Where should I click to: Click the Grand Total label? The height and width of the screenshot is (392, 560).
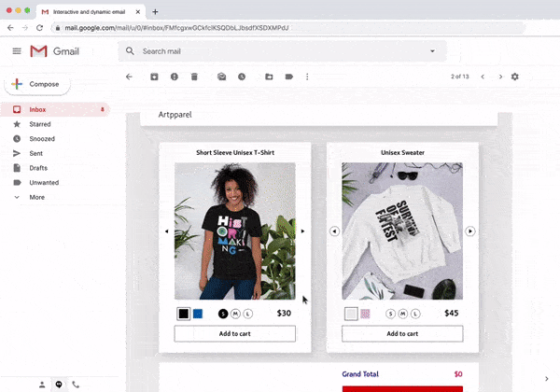(360, 374)
